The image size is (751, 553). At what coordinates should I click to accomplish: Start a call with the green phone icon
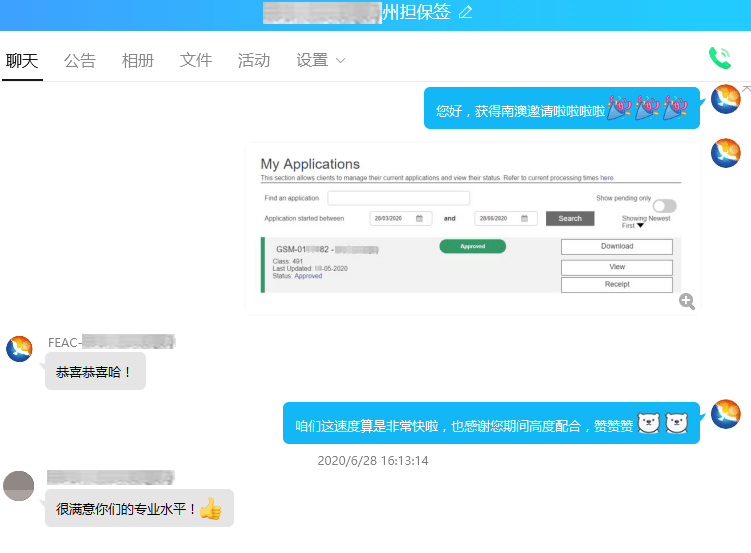(x=719, y=58)
